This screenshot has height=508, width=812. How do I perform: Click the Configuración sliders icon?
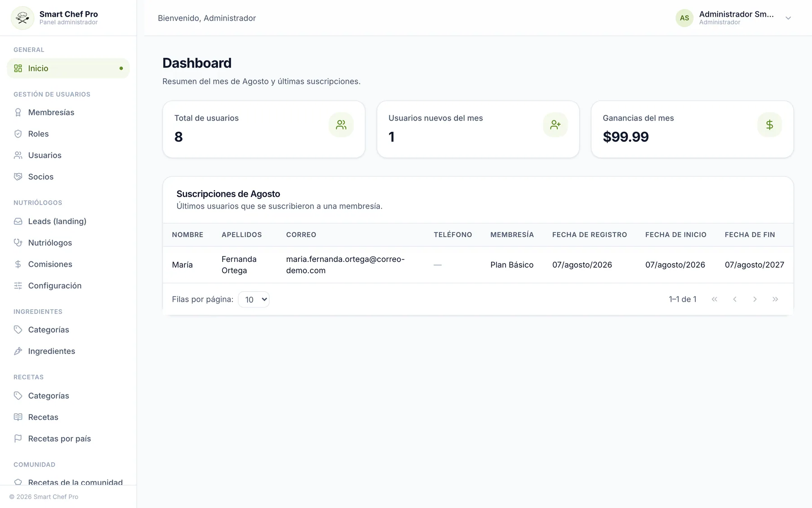click(18, 285)
